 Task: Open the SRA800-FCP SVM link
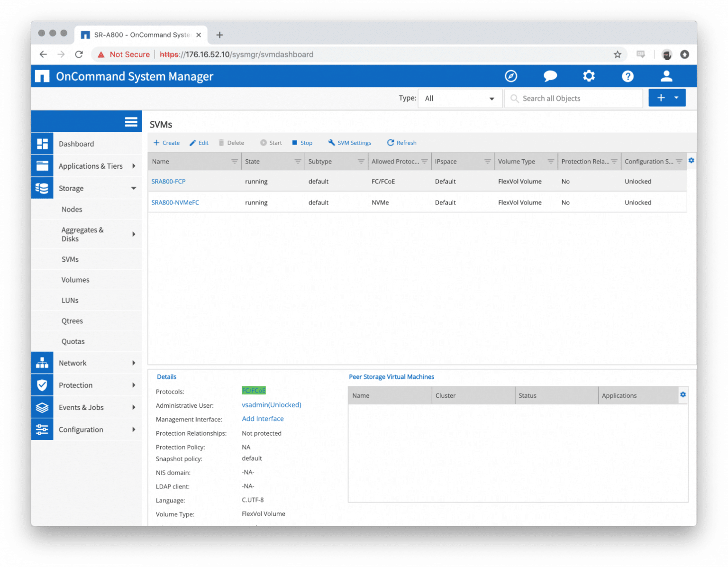coord(168,182)
